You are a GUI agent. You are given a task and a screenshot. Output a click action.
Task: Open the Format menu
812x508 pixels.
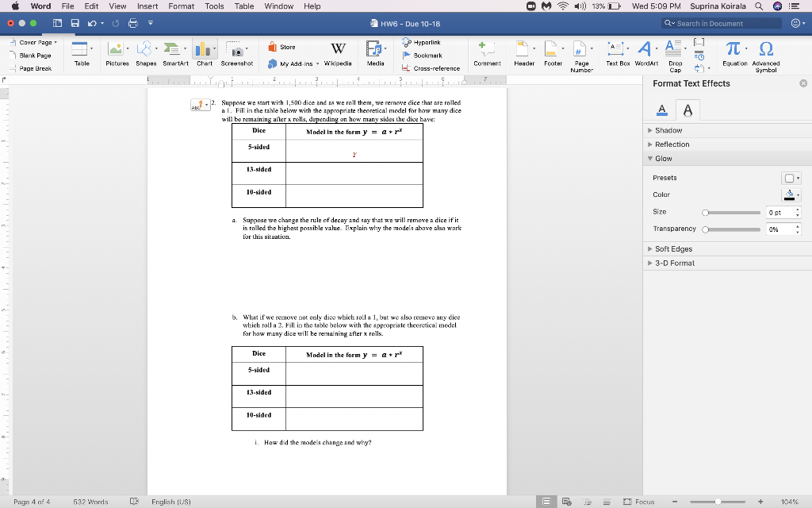(x=181, y=6)
